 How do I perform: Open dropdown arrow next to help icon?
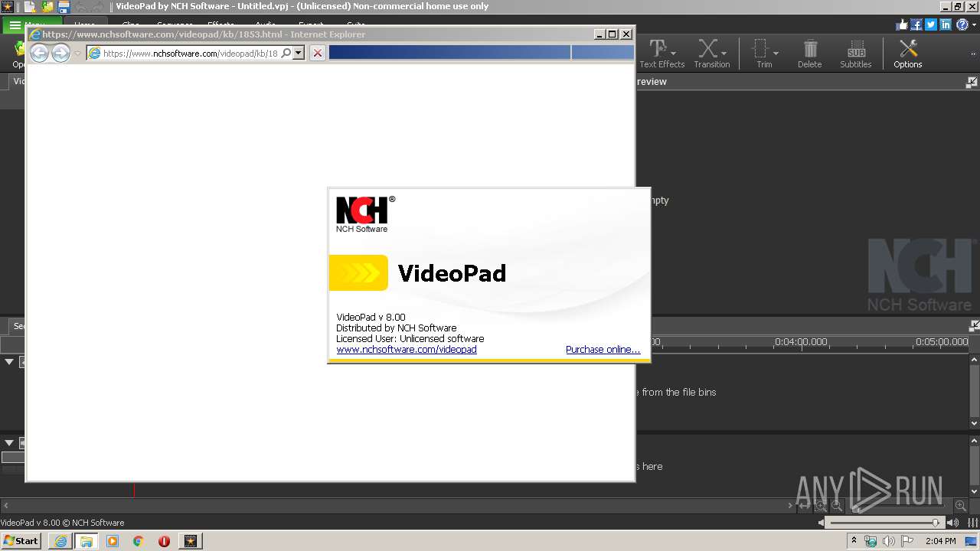pos(973,24)
